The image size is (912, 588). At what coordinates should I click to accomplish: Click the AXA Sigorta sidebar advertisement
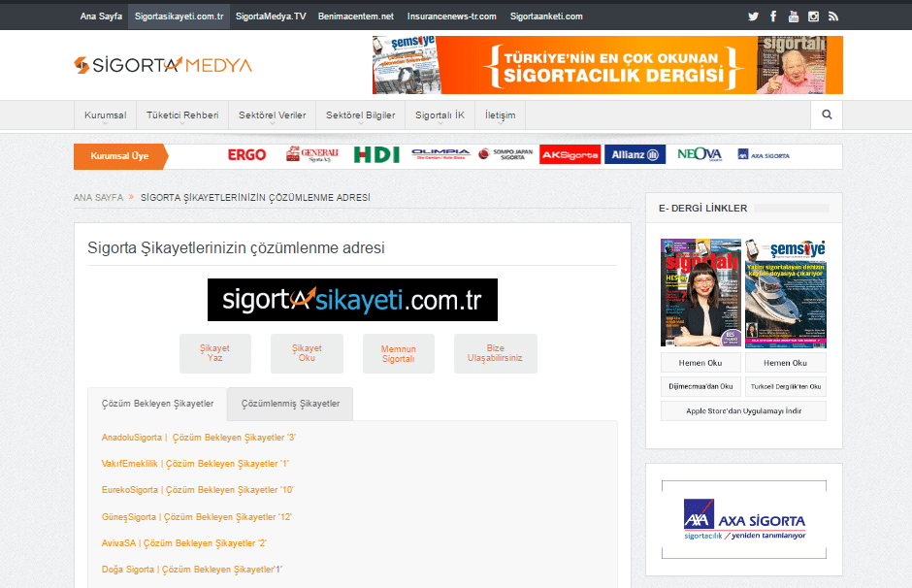coord(743,520)
